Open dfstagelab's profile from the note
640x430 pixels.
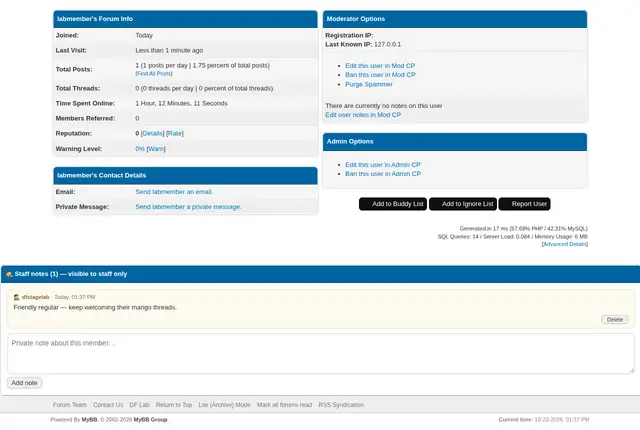pos(36,297)
